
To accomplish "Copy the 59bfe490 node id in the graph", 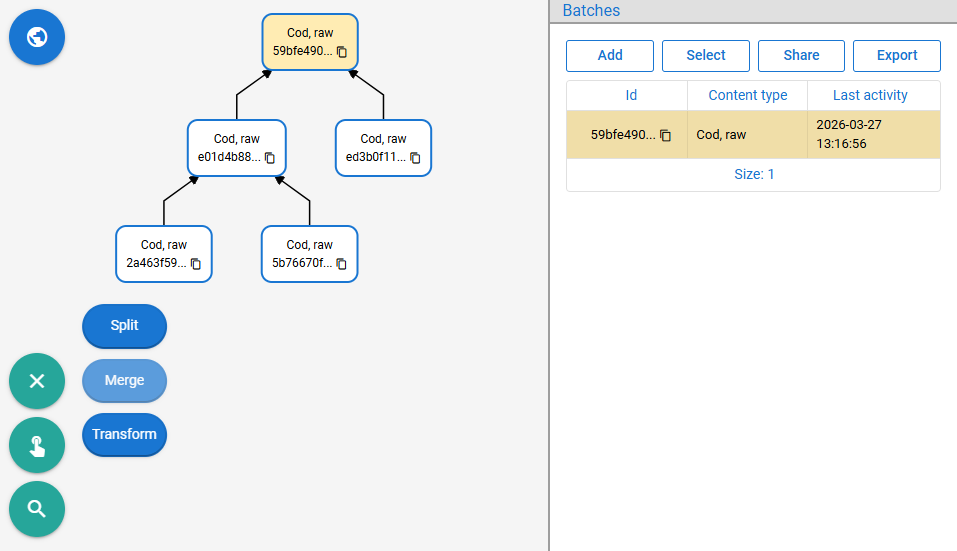I will (342, 52).
